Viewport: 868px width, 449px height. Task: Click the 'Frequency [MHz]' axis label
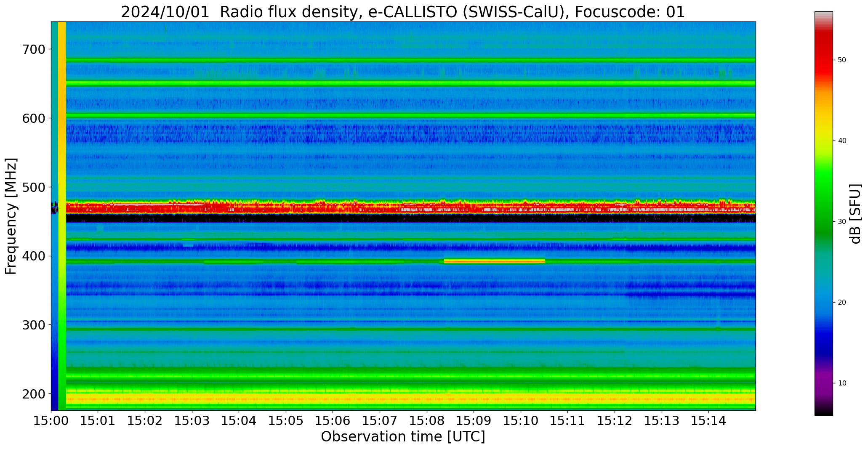[x=11, y=216]
